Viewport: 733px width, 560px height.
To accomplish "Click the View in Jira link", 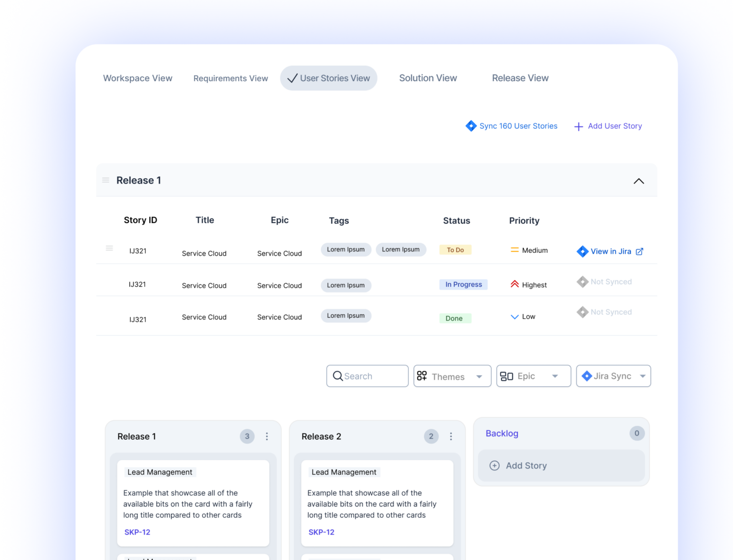I will point(610,251).
